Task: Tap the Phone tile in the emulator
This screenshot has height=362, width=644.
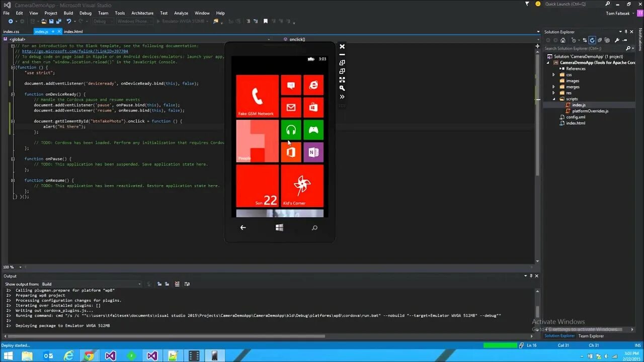Action: pyautogui.click(x=257, y=96)
